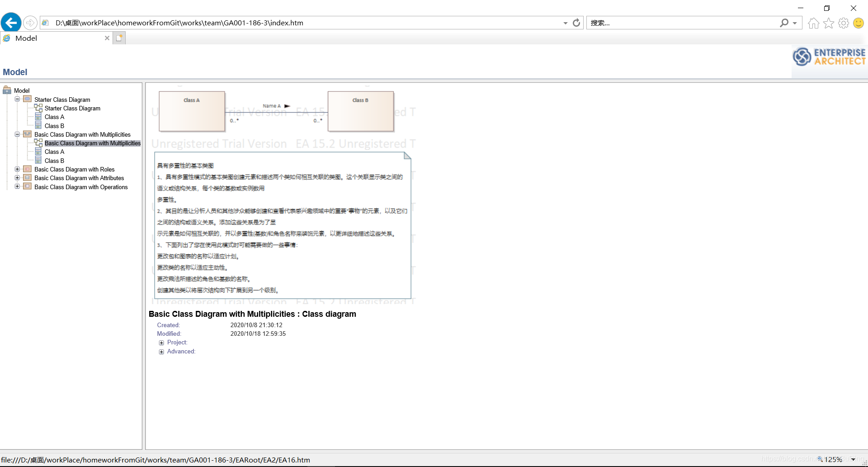Expand Basic Class Diagram with Attributes package
This screenshot has height=467, width=868.
point(17,177)
